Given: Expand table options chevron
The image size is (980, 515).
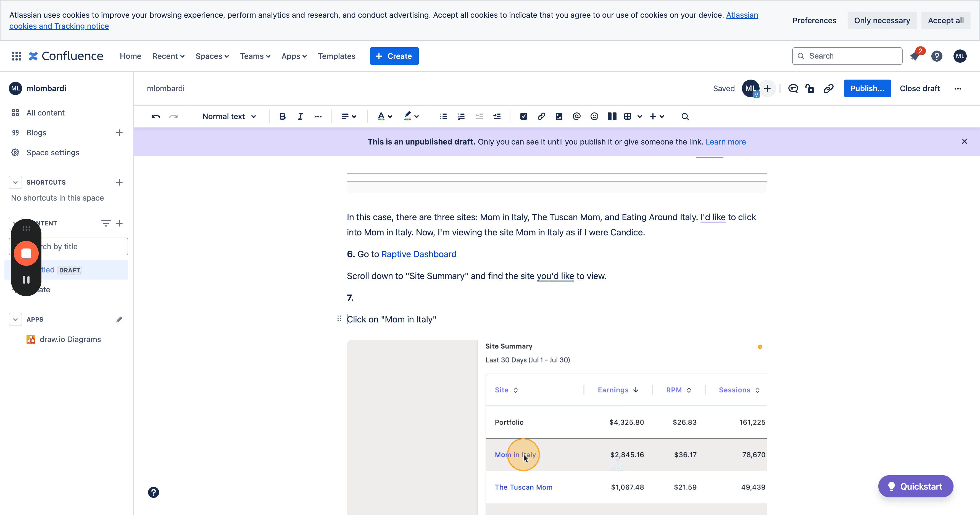Looking at the screenshot, I should [639, 117].
